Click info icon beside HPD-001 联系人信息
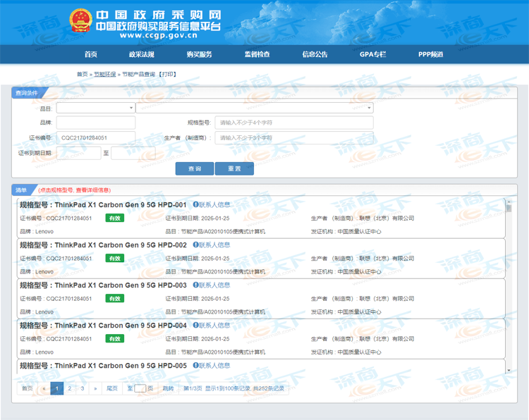 point(195,204)
